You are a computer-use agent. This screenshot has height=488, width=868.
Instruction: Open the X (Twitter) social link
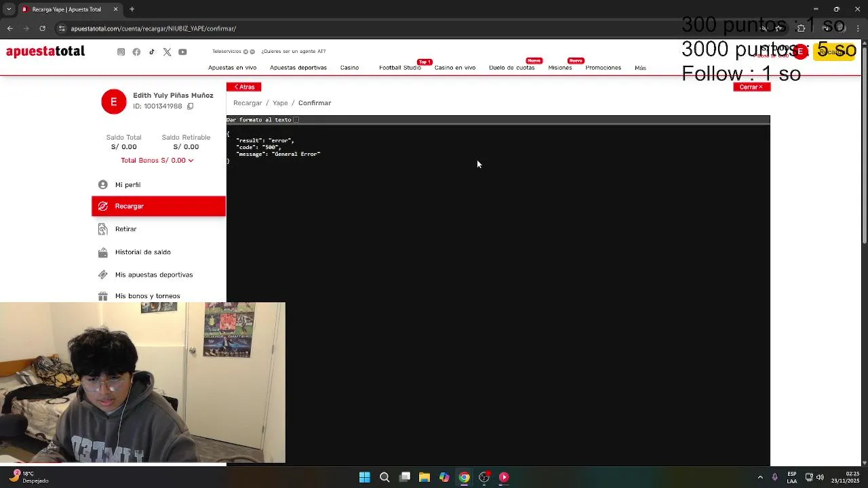[167, 52]
